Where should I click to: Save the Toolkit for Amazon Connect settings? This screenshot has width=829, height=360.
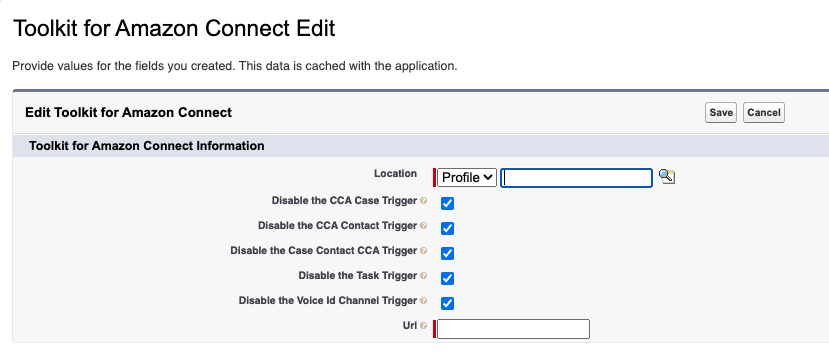coord(721,113)
